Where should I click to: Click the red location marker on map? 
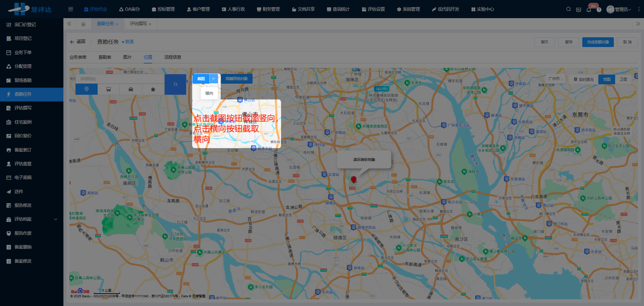click(x=354, y=180)
